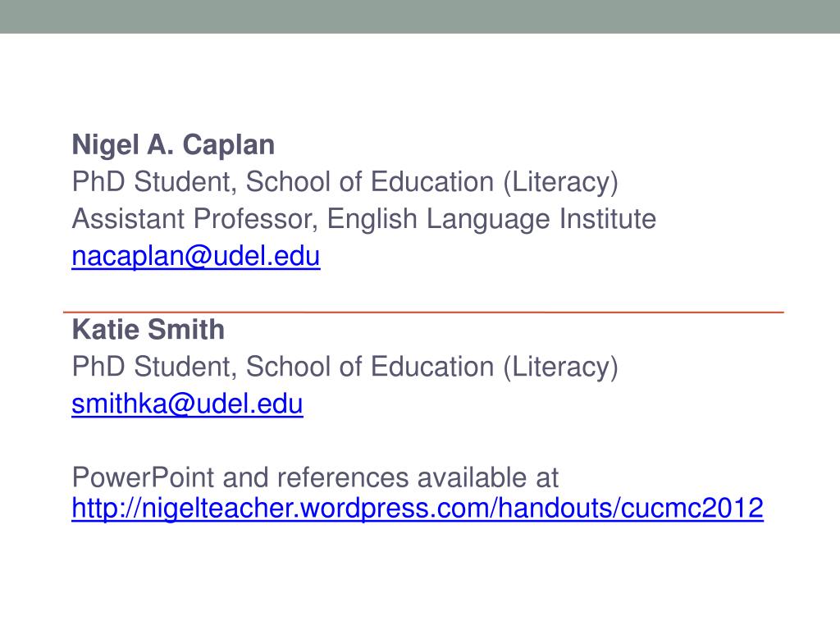Select the Nigel A. Caplan name heading

(173, 145)
